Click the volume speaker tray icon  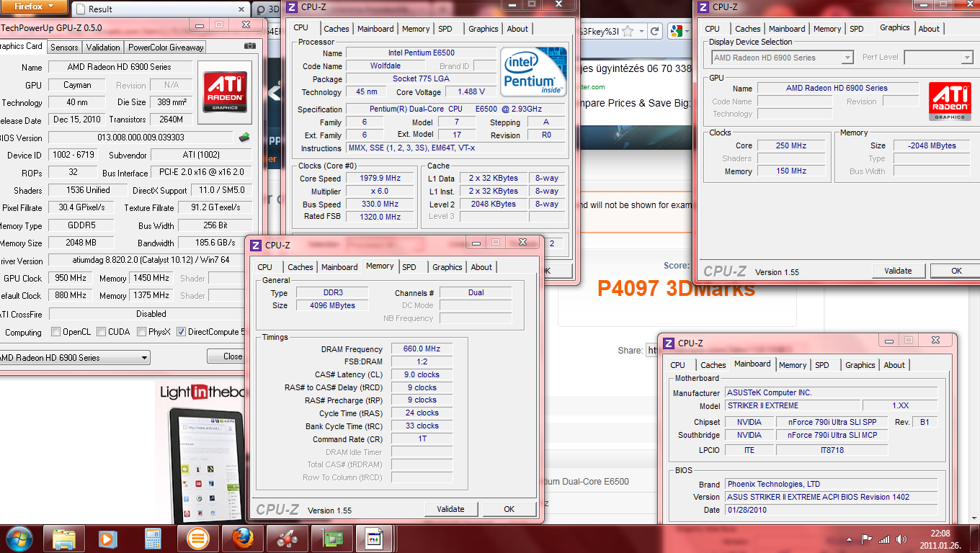(x=901, y=539)
